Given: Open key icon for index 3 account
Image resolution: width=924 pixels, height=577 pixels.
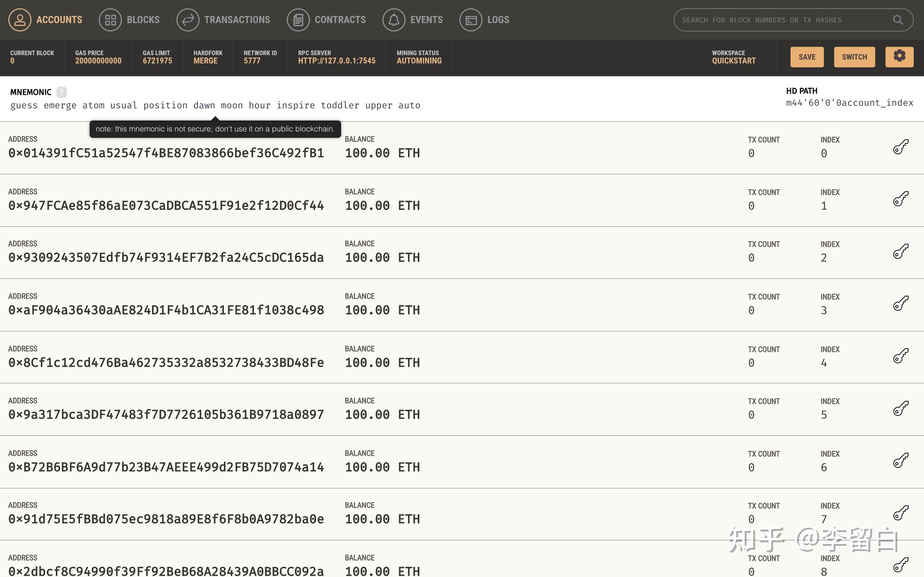Looking at the screenshot, I should (901, 303).
